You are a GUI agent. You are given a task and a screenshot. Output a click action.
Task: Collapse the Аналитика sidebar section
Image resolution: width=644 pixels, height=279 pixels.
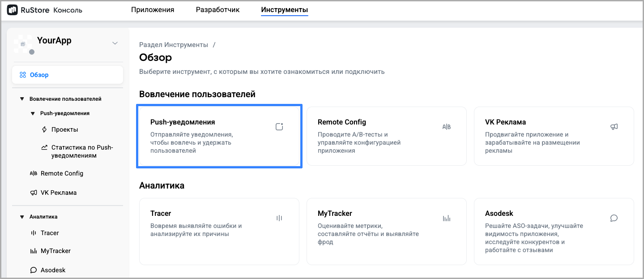[22, 217]
